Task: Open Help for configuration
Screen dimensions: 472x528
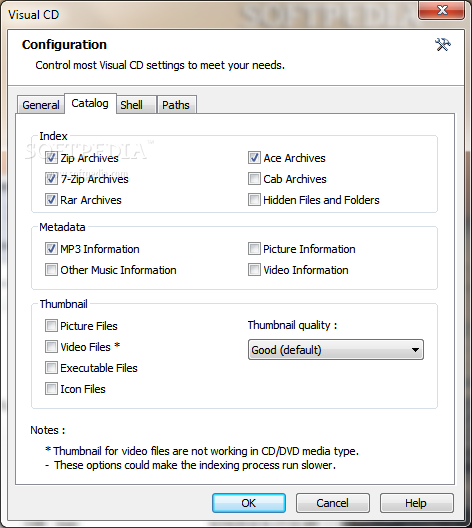Action: coord(416,503)
